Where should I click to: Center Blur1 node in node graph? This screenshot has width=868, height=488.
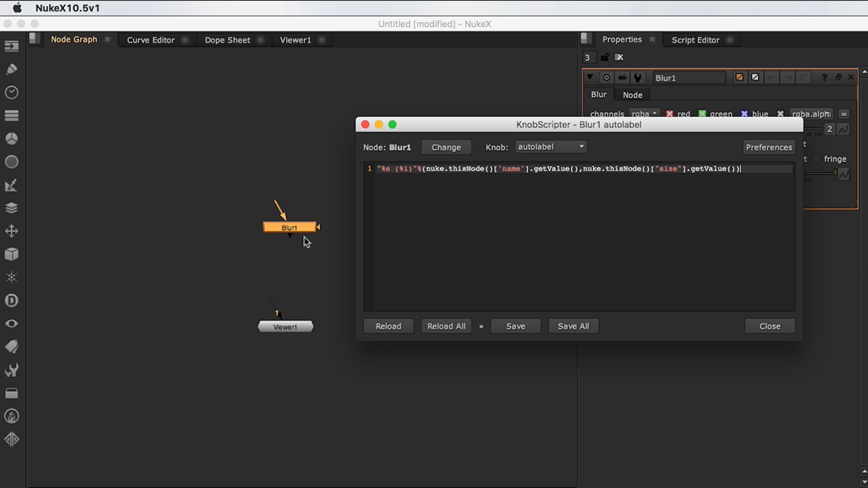click(607, 77)
